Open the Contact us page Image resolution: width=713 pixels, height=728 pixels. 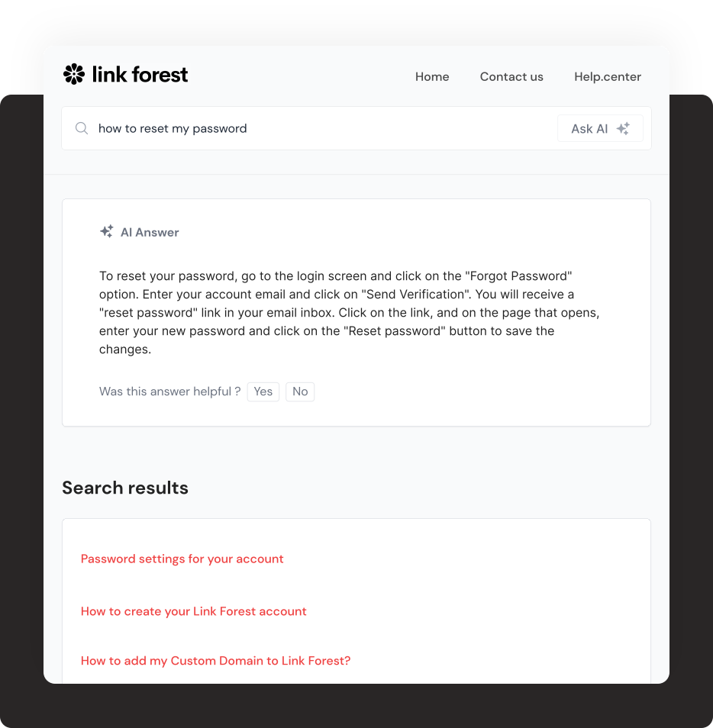(511, 76)
